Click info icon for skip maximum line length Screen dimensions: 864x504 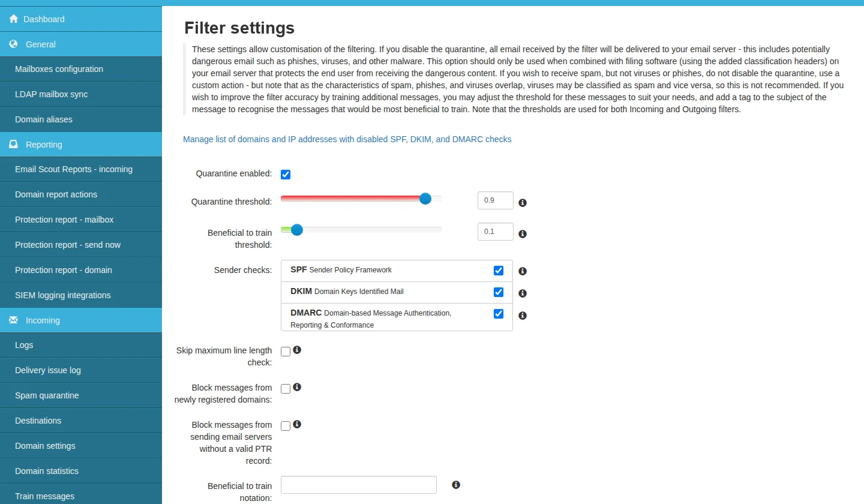[297, 350]
